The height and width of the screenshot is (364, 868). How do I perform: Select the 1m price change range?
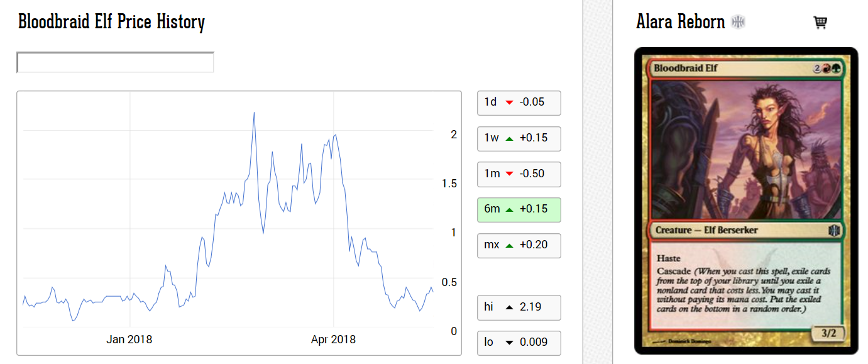click(519, 174)
